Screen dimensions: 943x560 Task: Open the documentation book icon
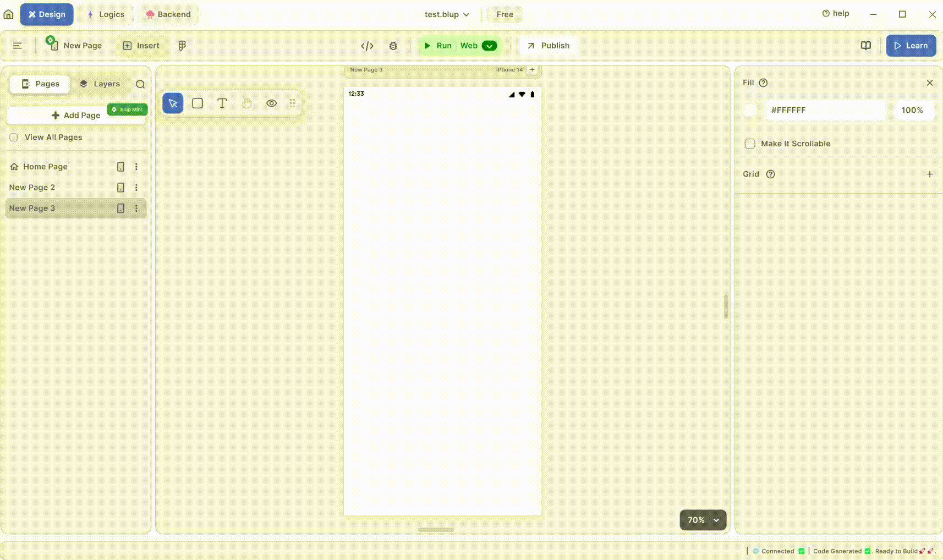(865, 46)
